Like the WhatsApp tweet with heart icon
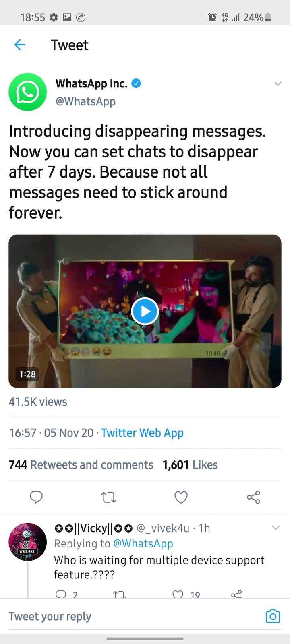This screenshot has width=290, height=644. point(181,497)
